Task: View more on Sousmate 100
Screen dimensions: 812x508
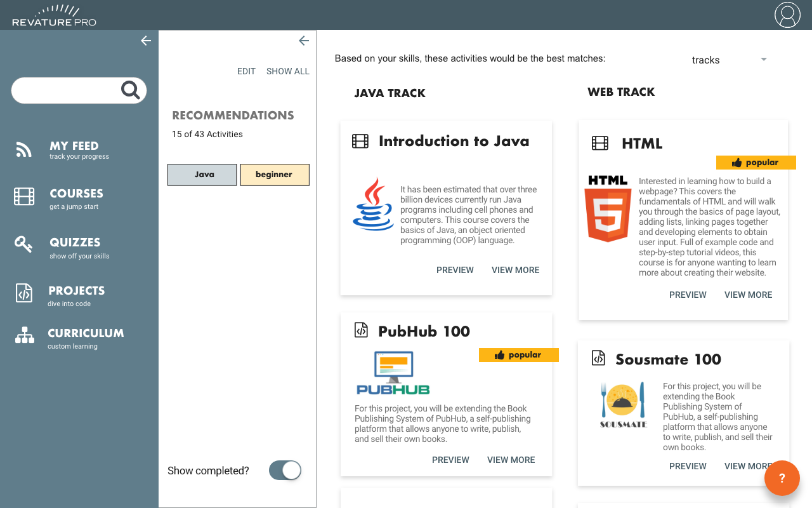Action: click(x=749, y=466)
